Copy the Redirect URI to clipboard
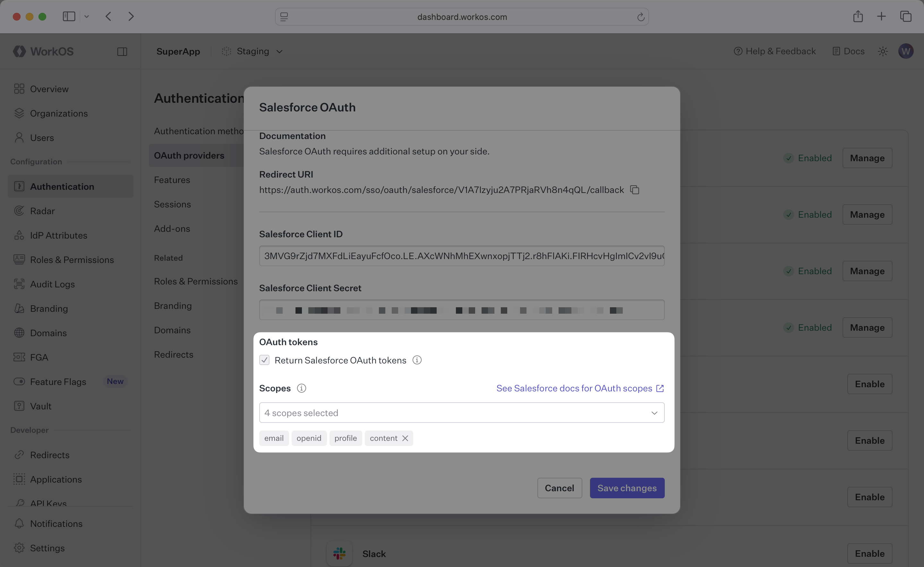 (635, 190)
